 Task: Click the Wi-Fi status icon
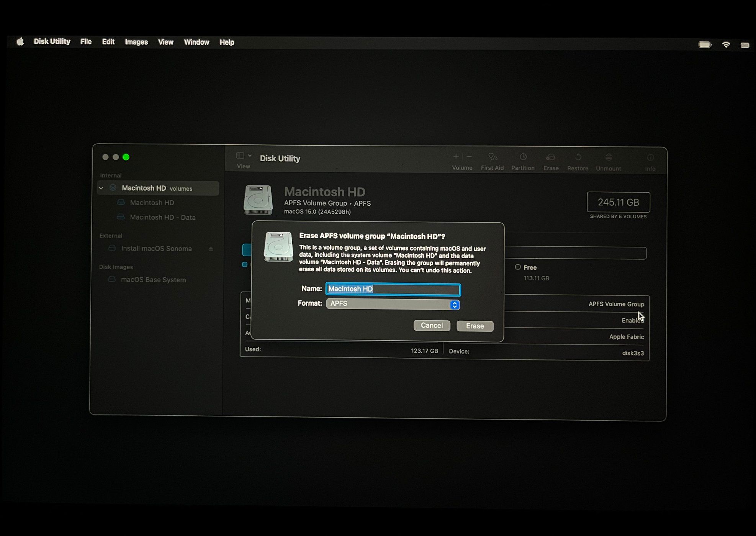click(725, 44)
